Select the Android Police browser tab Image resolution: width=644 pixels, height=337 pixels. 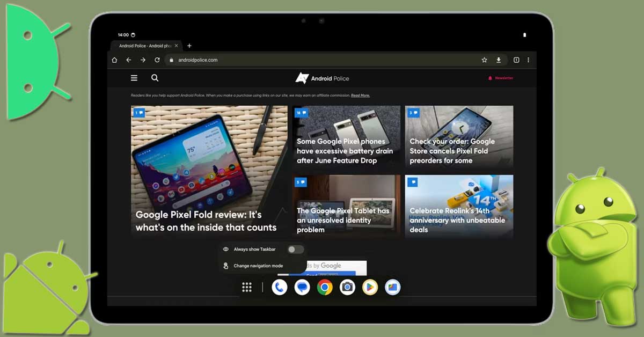tap(146, 46)
